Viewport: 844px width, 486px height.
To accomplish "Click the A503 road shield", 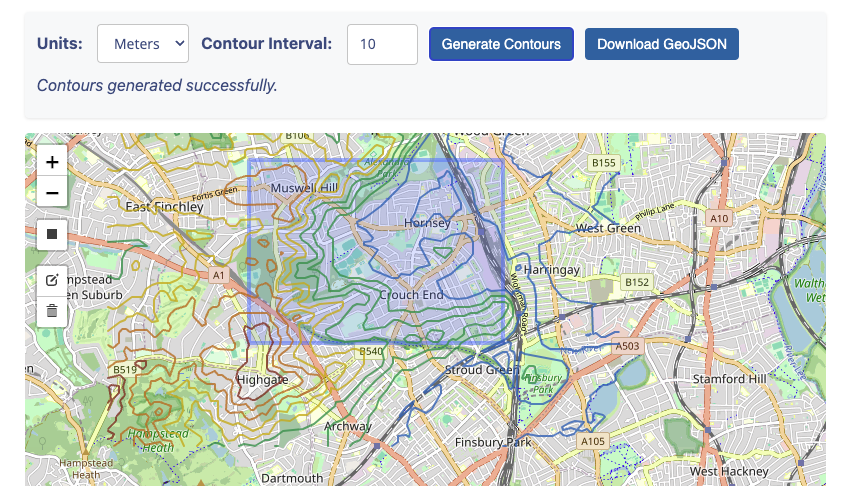I will point(627,346).
